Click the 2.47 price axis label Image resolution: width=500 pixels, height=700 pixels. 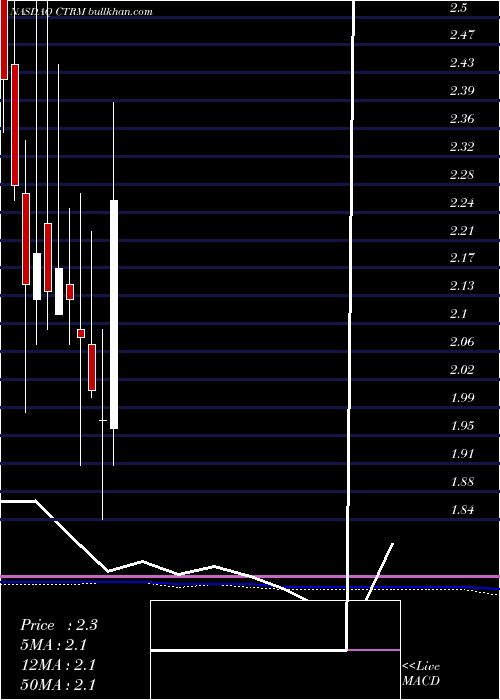[462, 35]
